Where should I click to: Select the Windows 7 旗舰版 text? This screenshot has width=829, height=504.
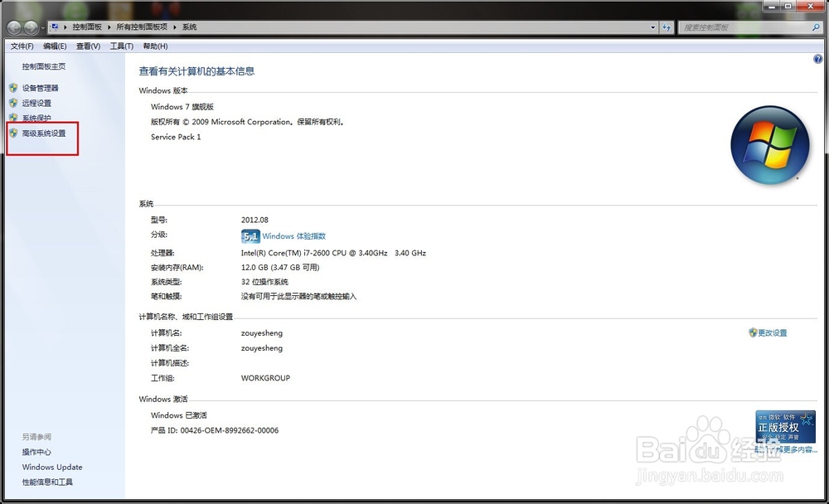(182, 106)
